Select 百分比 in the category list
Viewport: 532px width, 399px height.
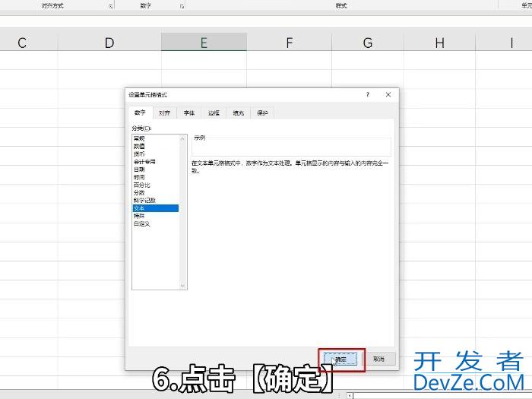coord(155,185)
